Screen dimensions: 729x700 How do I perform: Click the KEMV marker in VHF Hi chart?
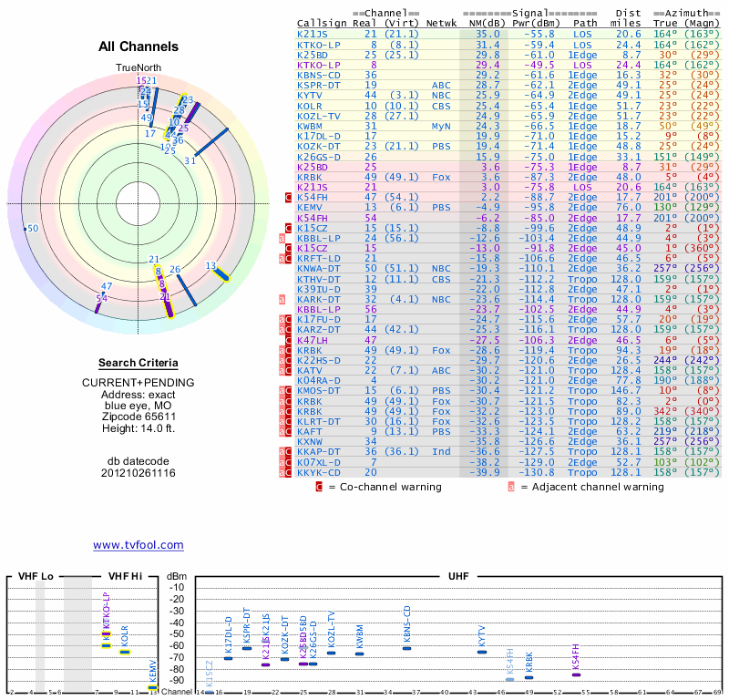[x=153, y=686]
